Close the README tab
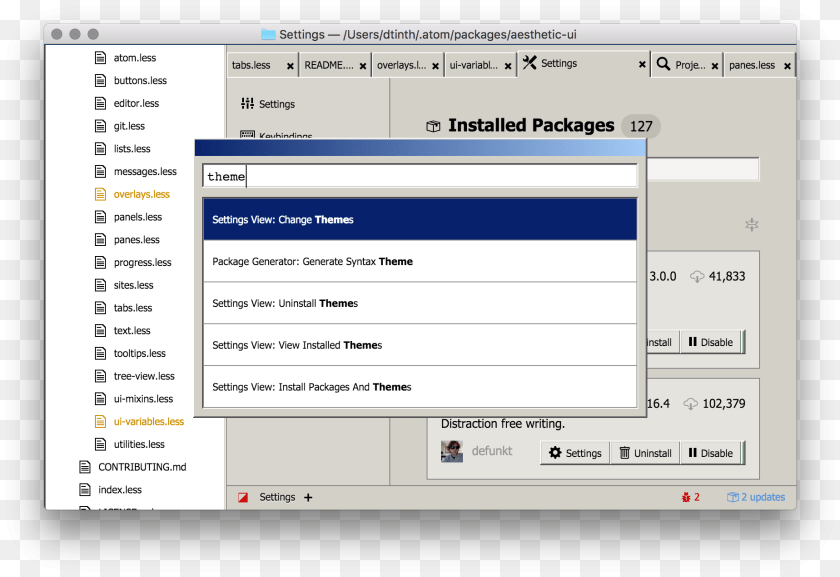Screen dimensions: 840x577 pos(363,66)
